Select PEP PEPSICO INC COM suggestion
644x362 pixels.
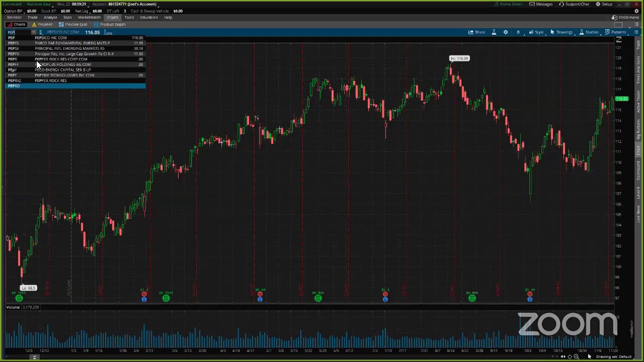tap(75, 38)
